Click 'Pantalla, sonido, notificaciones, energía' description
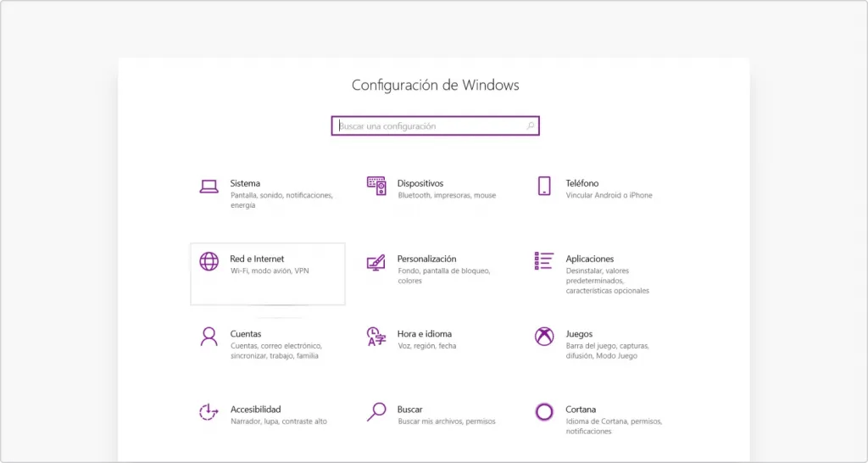The width and height of the screenshot is (868, 463). tap(281, 200)
